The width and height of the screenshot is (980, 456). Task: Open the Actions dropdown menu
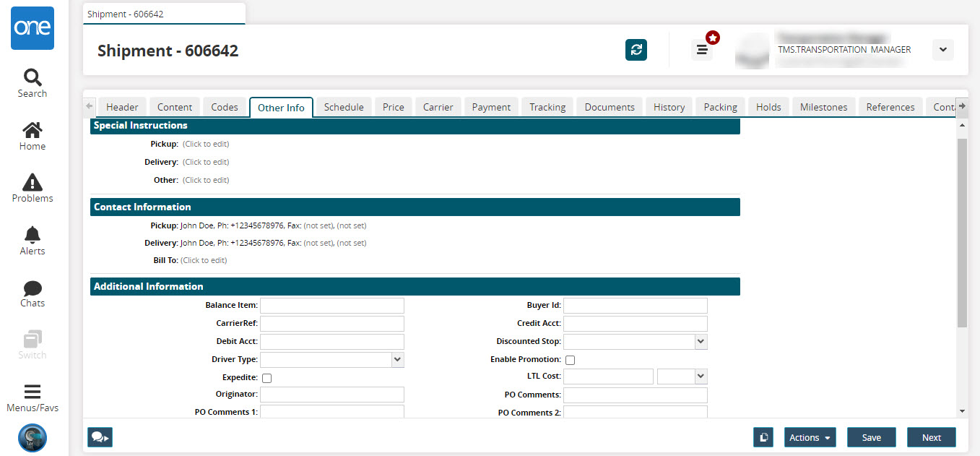pos(809,437)
